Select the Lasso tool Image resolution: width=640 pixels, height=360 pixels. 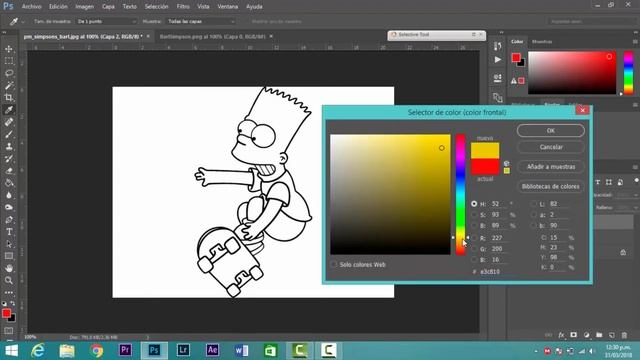pyautogui.click(x=9, y=73)
